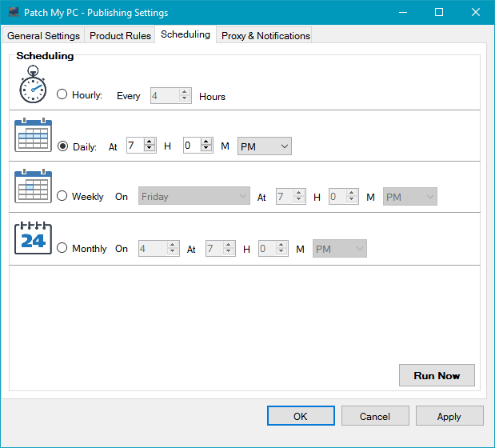Decrease the Hourly interval with down arrow
The width and height of the screenshot is (495, 448).
185,98
